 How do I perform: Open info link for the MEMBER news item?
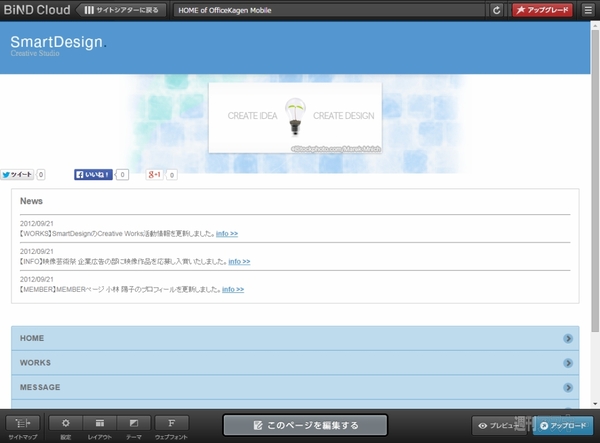[x=233, y=289]
